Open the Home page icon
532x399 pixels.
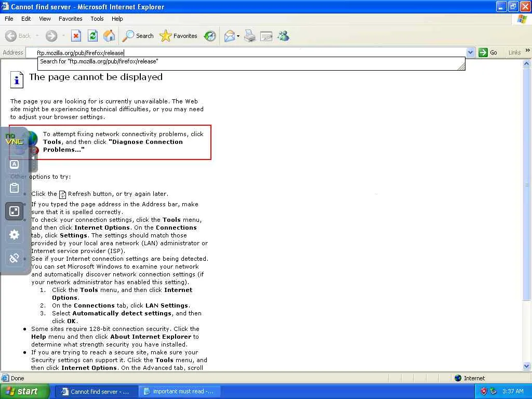109,36
